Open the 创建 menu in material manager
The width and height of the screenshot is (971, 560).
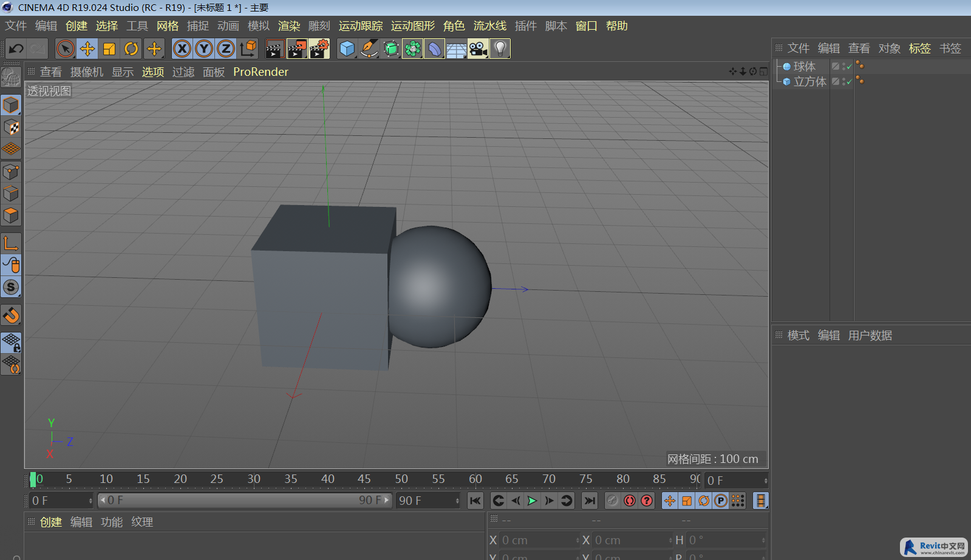[x=51, y=522]
